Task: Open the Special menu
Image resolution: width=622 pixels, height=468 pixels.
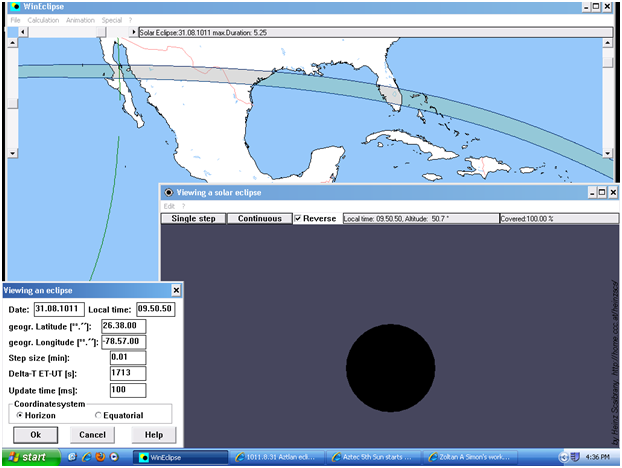Action: click(x=112, y=20)
